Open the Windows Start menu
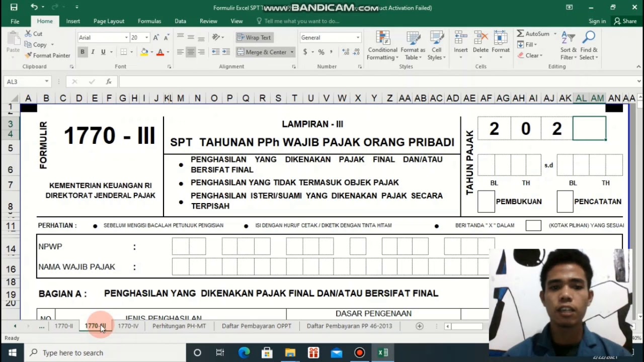Image resolution: width=644 pixels, height=362 pixels. pos(12,352)
